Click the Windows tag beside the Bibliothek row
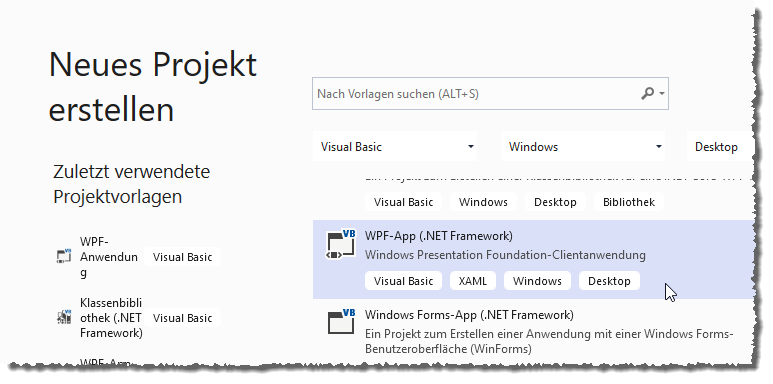This screenshot has height=384, width=773. [483, 202]
